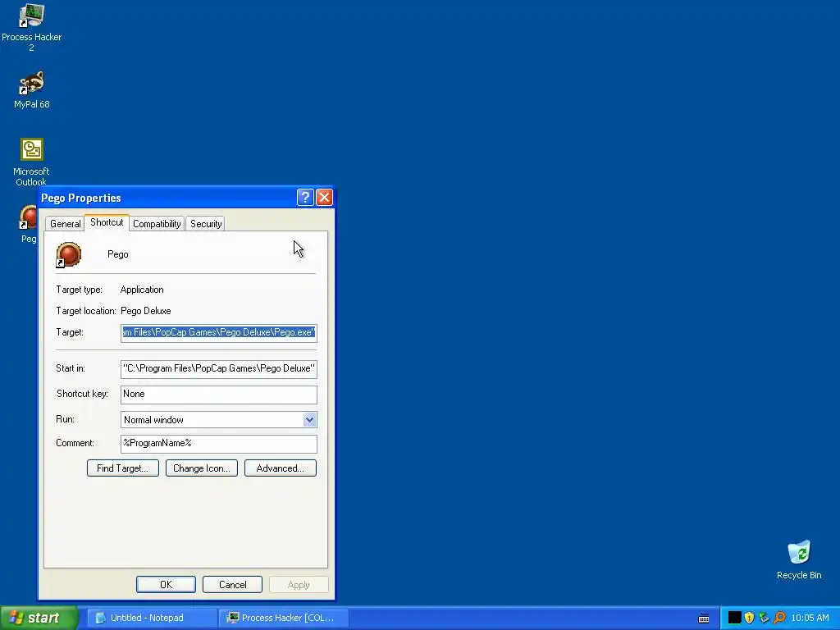Click the 10:05 AM clock in the tray

click(810, 618)
